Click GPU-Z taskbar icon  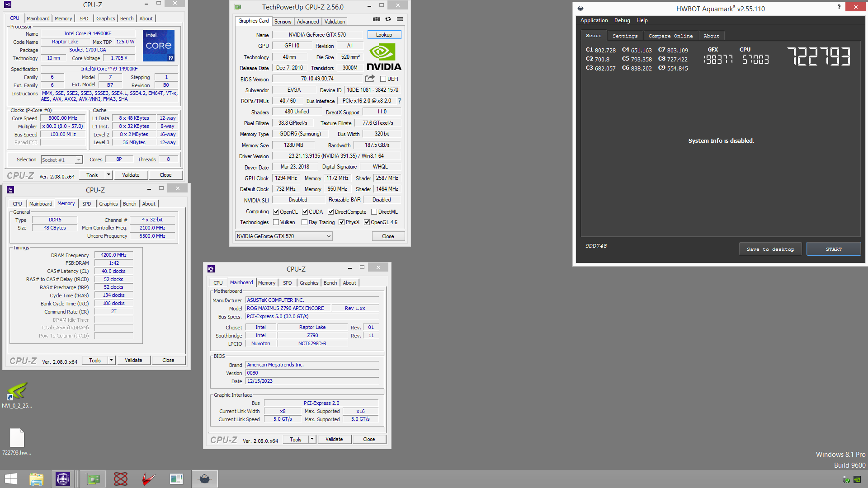click(94, 479)
